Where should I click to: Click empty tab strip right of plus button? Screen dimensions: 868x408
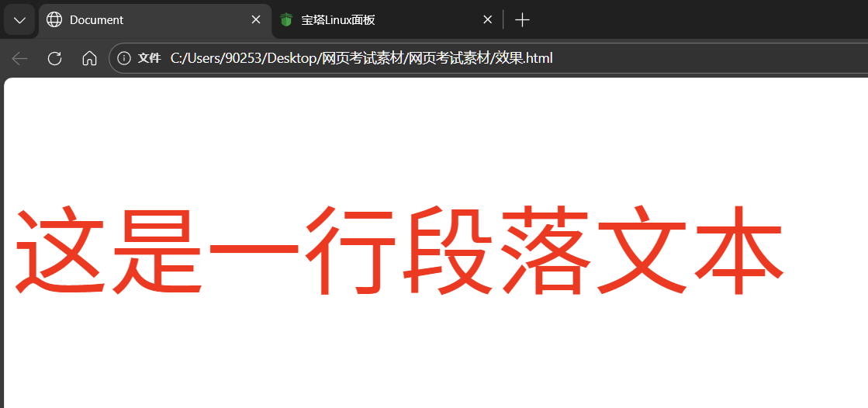click(698, 19)
